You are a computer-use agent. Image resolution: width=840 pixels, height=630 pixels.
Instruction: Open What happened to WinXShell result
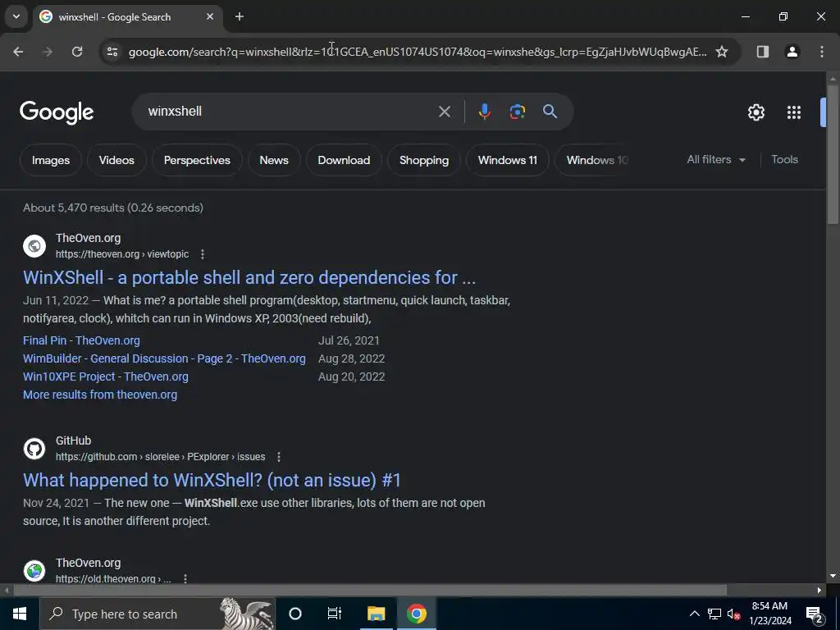click(x=212, y=480)
